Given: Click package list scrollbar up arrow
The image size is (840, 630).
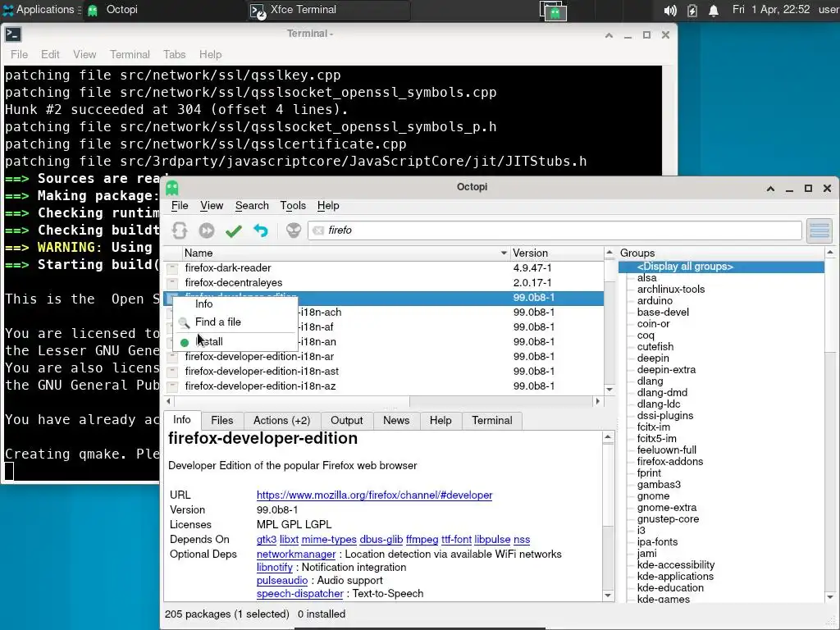Looking at the screenshot, I should pyautogui.click(x=609, y=252).
